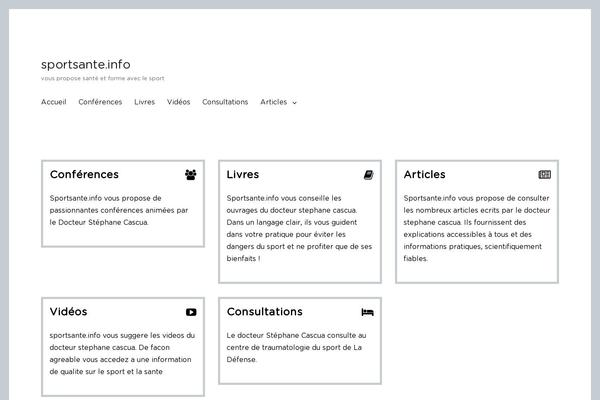The height and width of the screenshot is (400, 600).
Task: Click the text 'informations pratiques, scientifiquement'
Action: 473,247
